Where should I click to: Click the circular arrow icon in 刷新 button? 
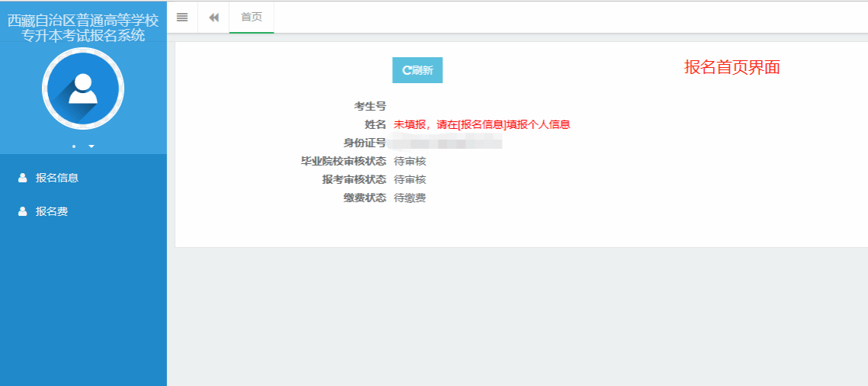(407, 70)
